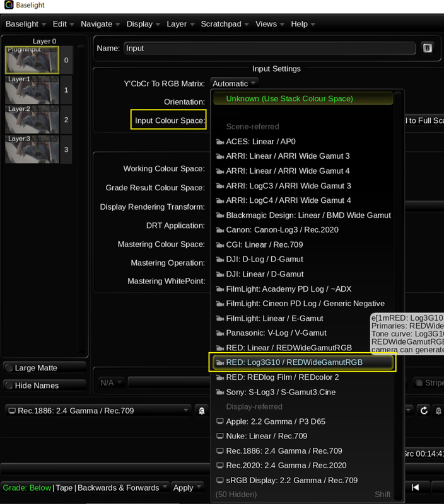Open the Edit menu
444x504 pixels.
(63, 24)
